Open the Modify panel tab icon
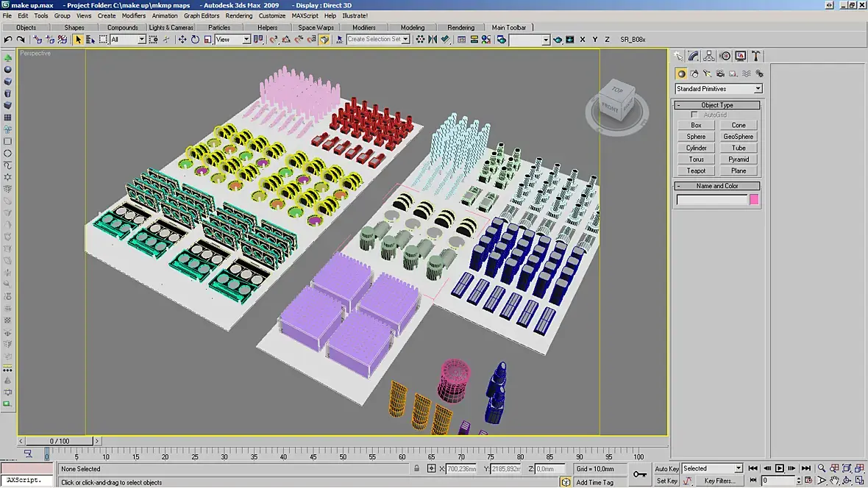Screen dimensions: 868x488 click(x=694, y=56)
